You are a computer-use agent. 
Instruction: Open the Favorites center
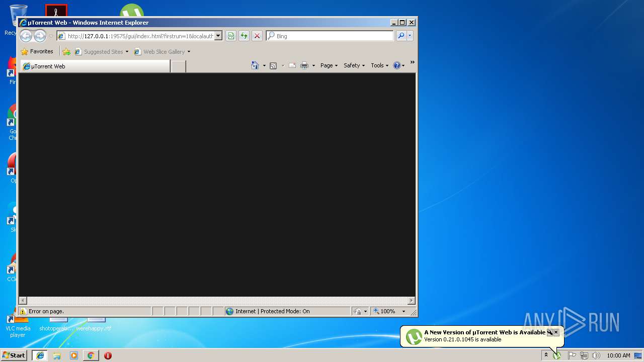(37, 51)
